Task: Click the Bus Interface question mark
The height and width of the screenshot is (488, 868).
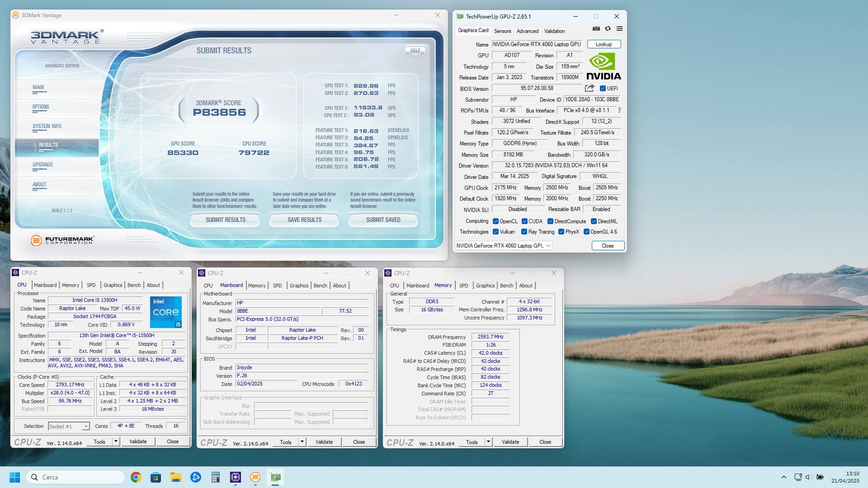Action: pyautogui.click(x=619, y=110)
